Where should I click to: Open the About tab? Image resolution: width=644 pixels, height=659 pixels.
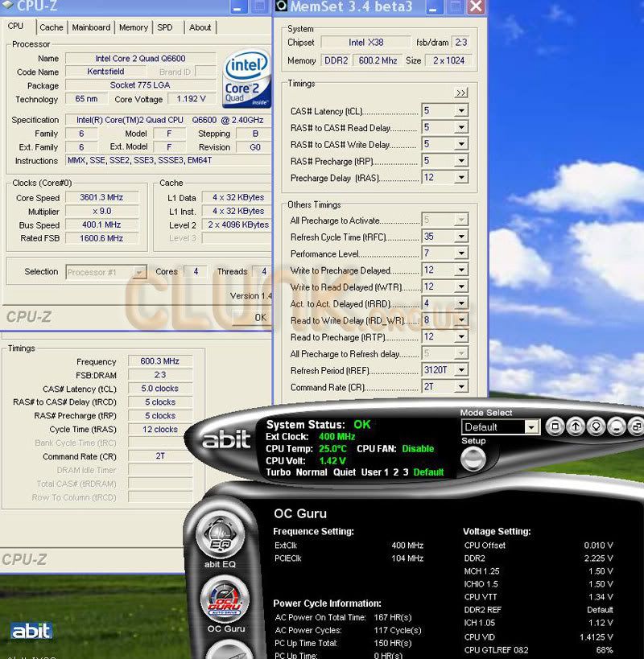click(200, 27)
